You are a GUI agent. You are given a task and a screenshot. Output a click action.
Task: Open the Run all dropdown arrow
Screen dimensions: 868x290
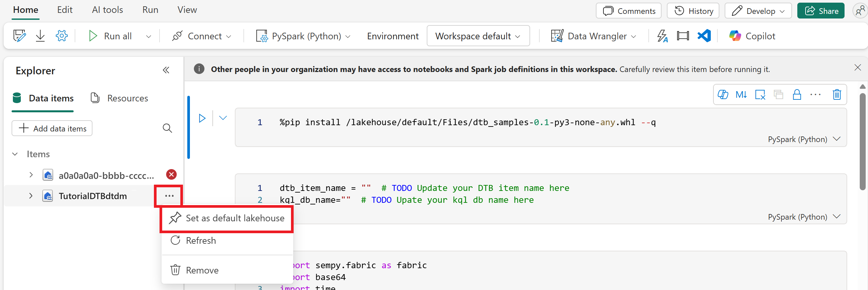pos(149,36)
